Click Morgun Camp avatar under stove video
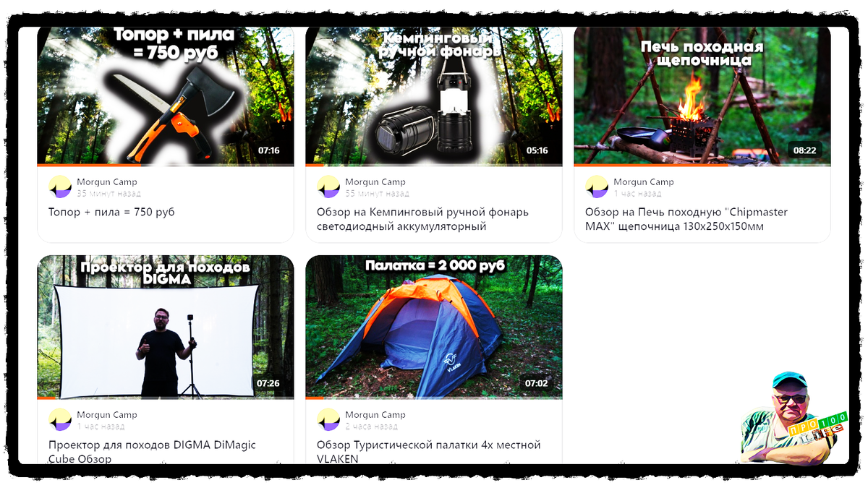 pos(597,187)
